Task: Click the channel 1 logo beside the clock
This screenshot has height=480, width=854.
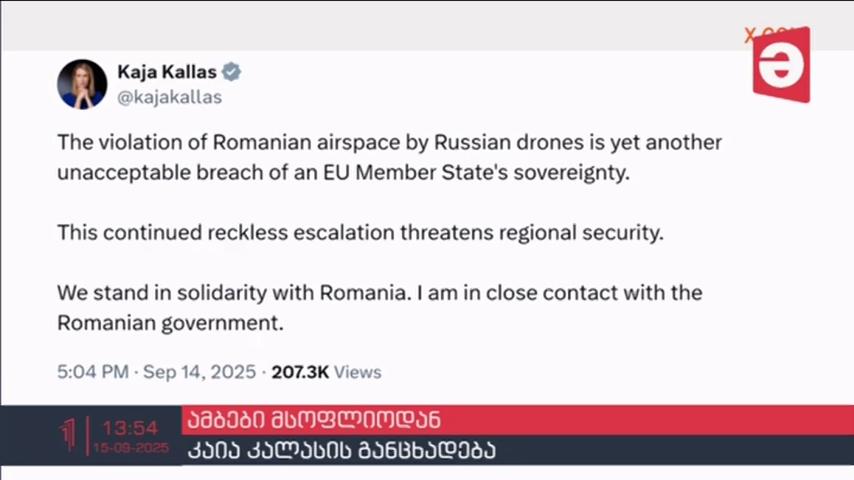Action: coord(68,435)
